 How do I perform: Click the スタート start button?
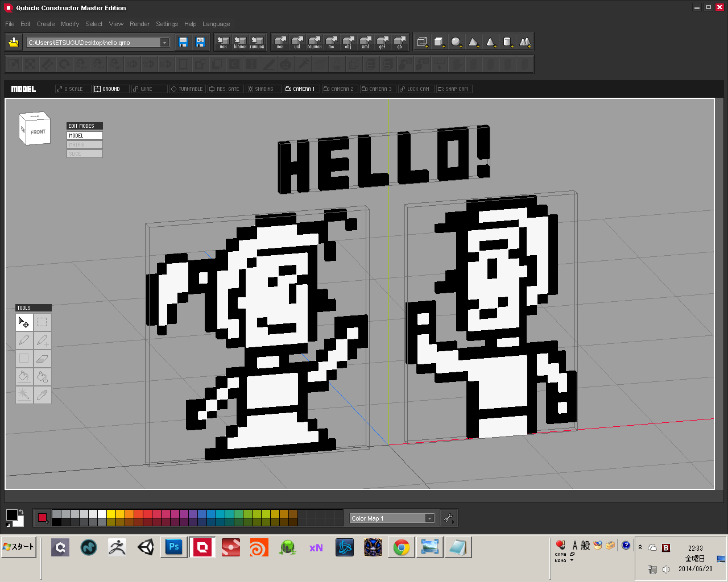click(x=19, y=547)
